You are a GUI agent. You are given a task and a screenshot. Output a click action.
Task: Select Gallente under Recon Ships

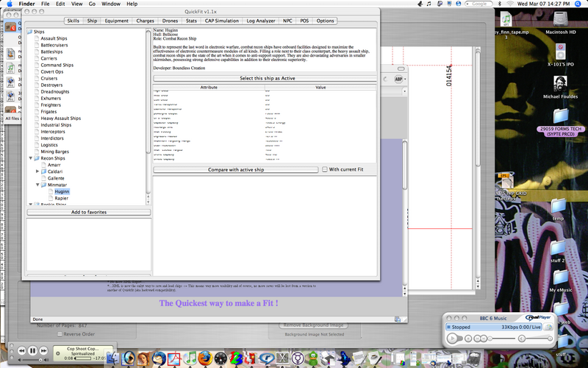click(x=56, y=178)
